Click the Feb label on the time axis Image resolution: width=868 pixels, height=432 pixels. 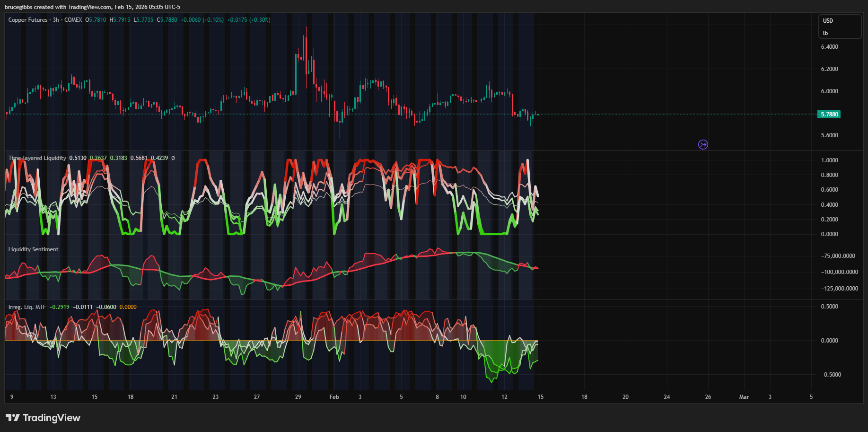click(334, 397)
